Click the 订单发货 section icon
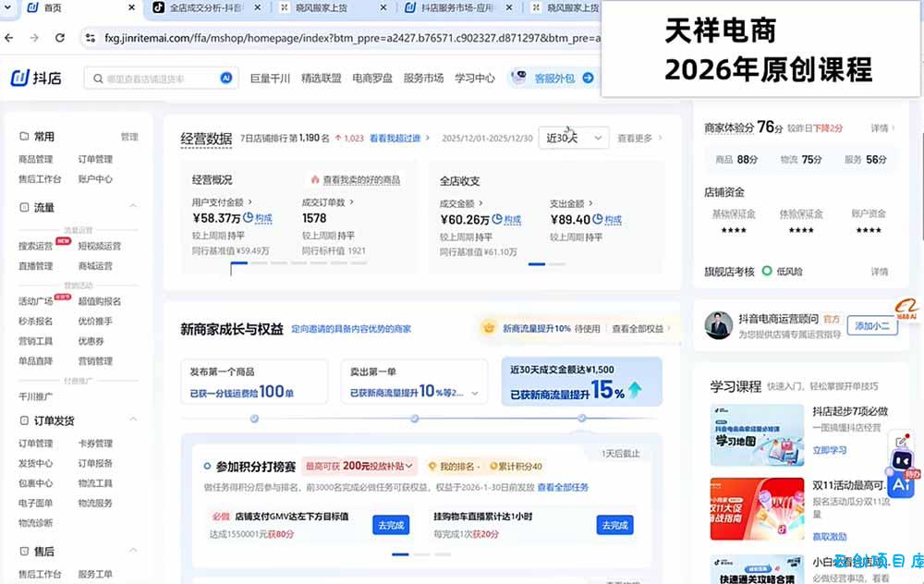Image resolution: width=924 pixels, height=584 pixels. 24,420
